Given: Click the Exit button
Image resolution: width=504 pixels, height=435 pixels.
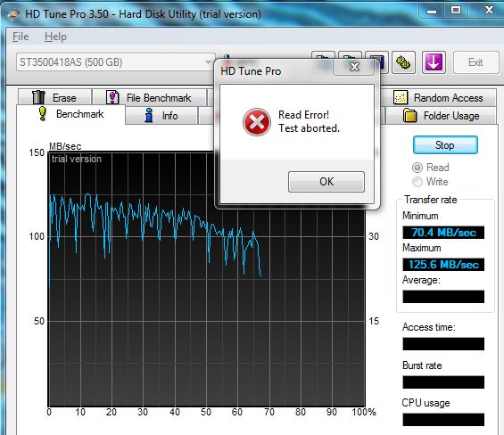Looking at the screenshot, I should [x=475, y=62].
